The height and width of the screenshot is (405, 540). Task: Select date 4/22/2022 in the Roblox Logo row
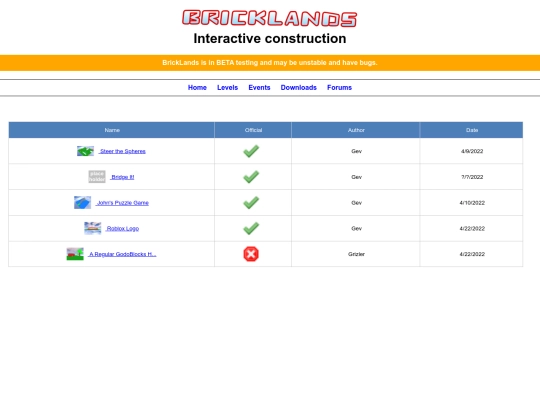(472, 228)
